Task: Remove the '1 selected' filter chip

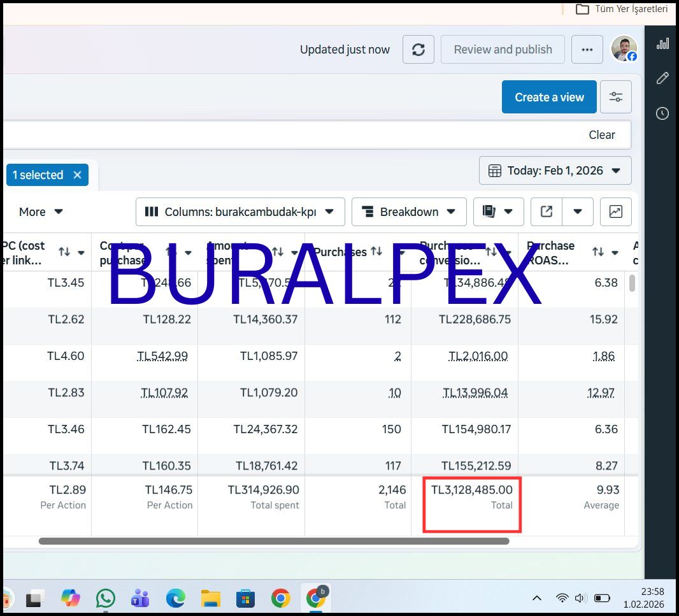Action: click(77, 175)
